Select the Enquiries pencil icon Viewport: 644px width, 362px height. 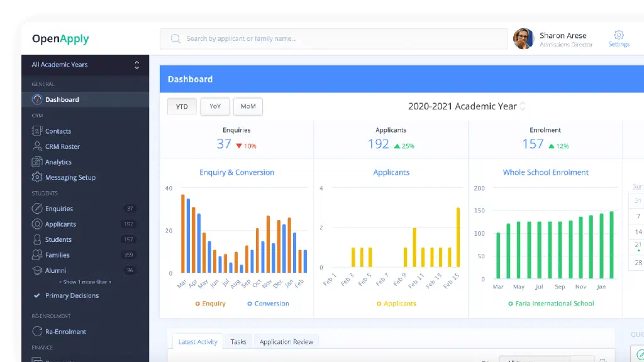36,208
